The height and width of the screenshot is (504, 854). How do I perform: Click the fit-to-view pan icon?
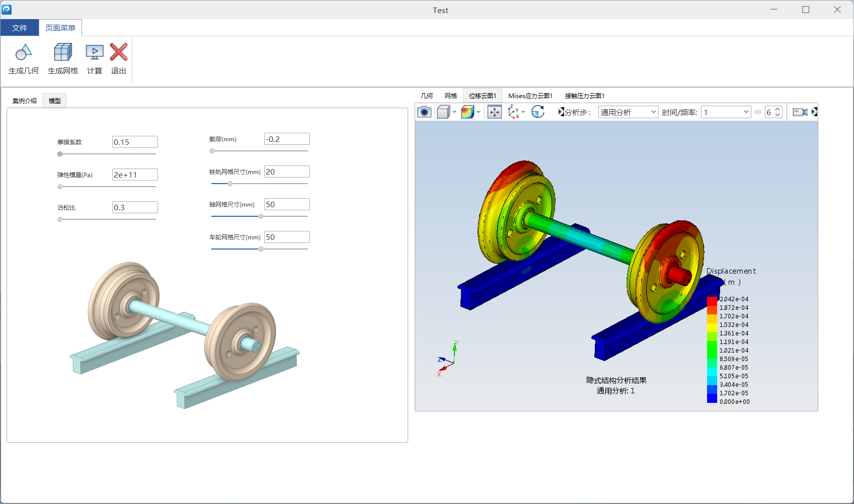(495, 112)
